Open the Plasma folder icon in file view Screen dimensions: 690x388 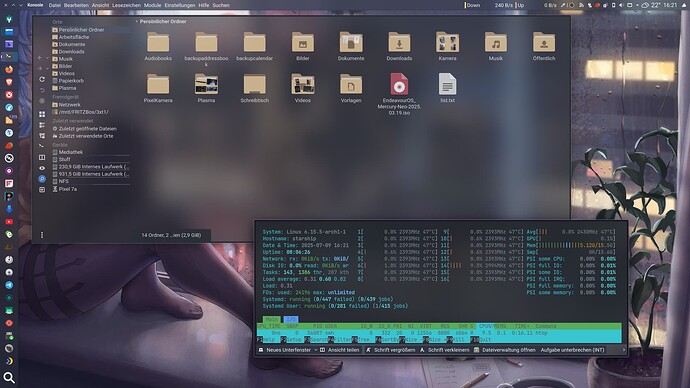click(206, 88)
